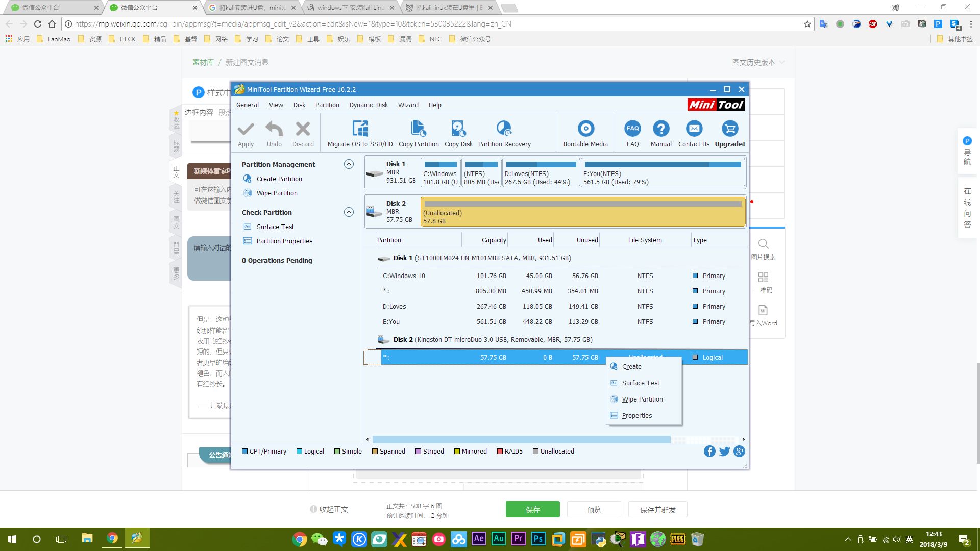
Task: Open the Manual help icon
Action: 661,129
